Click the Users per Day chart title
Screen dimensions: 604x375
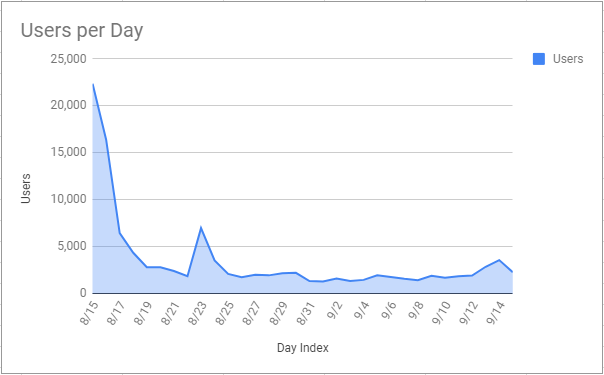click(x=82, y=30)
